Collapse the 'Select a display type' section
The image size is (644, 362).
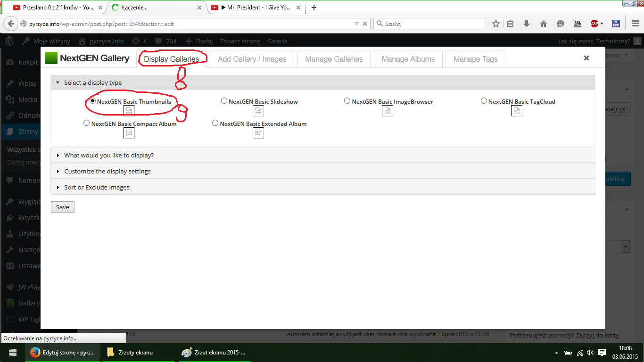pyautogui.click(x=93, y=83)
